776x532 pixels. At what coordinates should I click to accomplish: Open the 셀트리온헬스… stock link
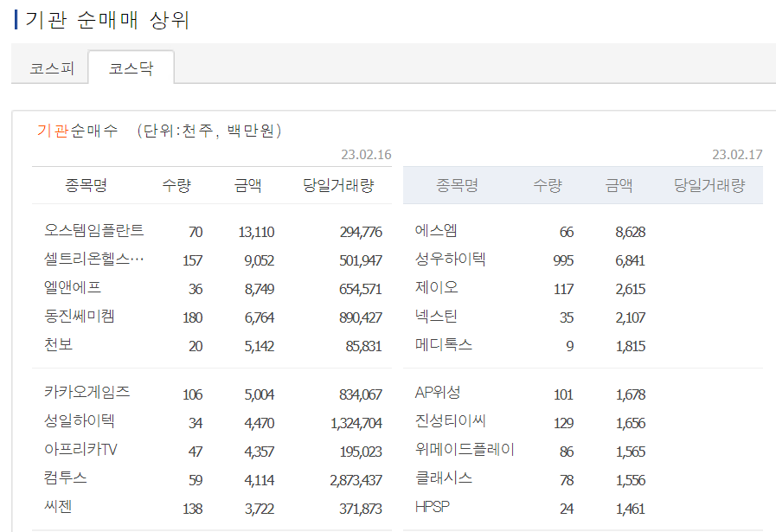94,260
